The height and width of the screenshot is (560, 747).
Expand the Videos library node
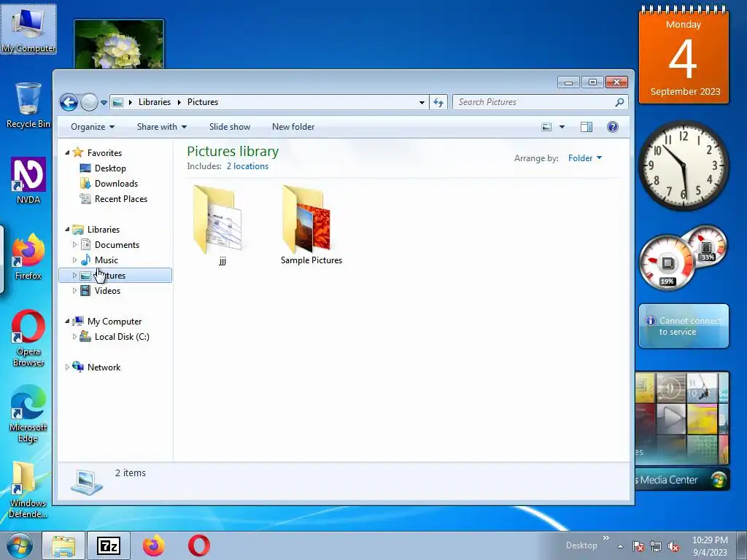point(74,290)
